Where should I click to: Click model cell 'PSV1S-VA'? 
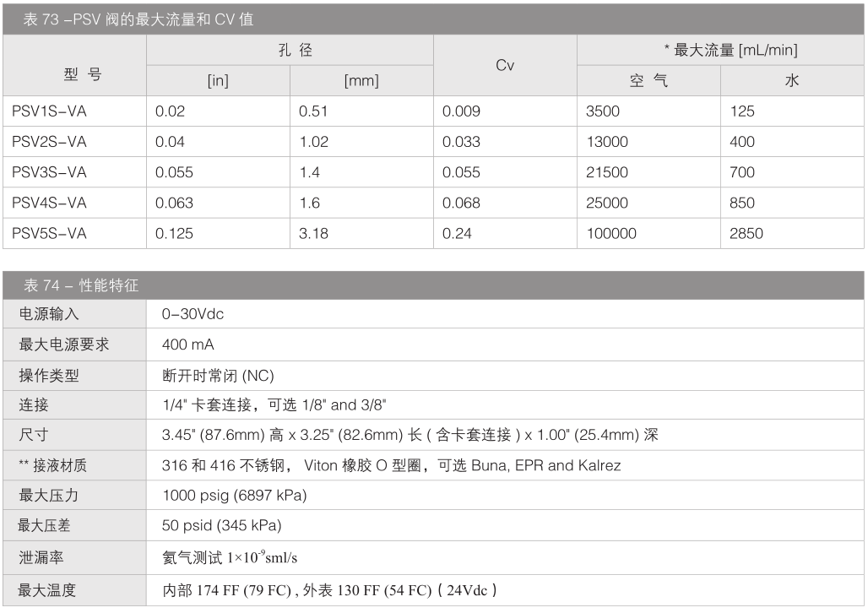pyautogui.click(x=49, y=111)
